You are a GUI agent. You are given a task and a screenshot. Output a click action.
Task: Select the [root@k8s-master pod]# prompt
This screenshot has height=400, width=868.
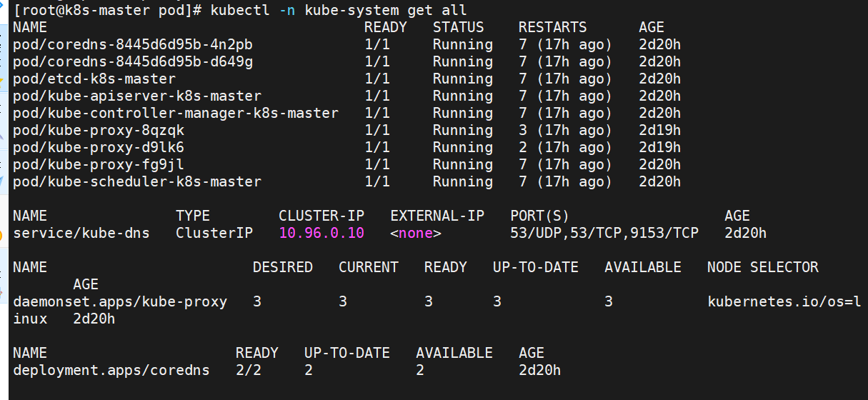click(x=108, y=10)
